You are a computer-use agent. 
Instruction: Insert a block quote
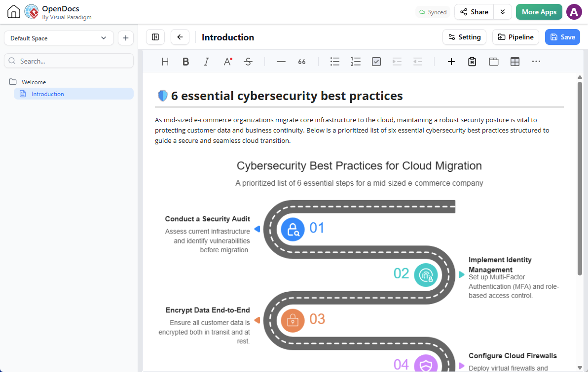click(302, 62)
